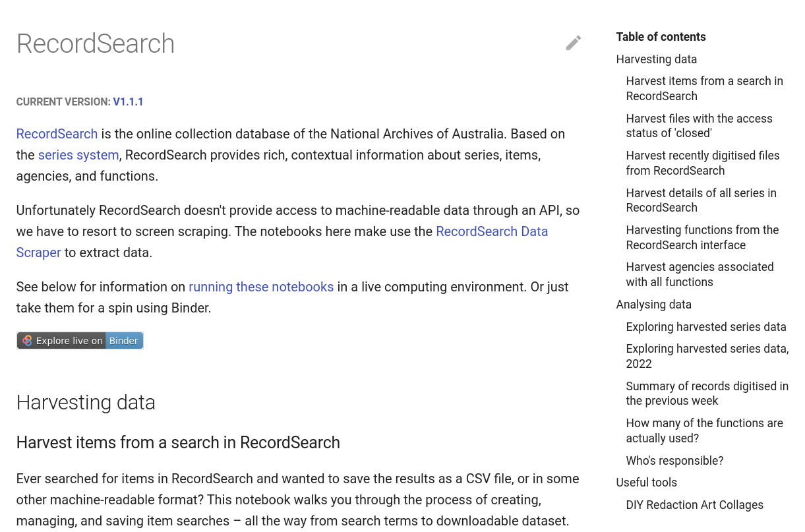Viewport: 805px width, 532px height.
Task: Open Harvest agencies associated with all functions
Action: click(700, 274)
